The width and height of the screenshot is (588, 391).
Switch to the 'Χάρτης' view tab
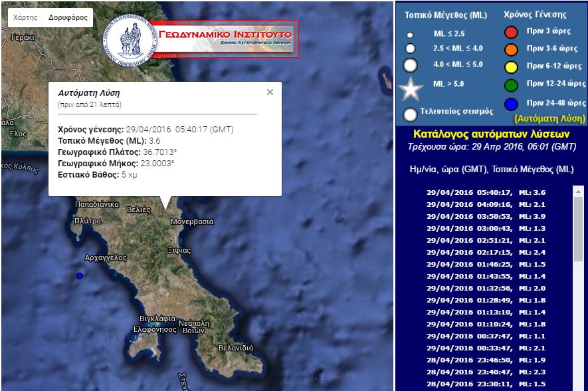pyautogui.click(x=27, y=17)
